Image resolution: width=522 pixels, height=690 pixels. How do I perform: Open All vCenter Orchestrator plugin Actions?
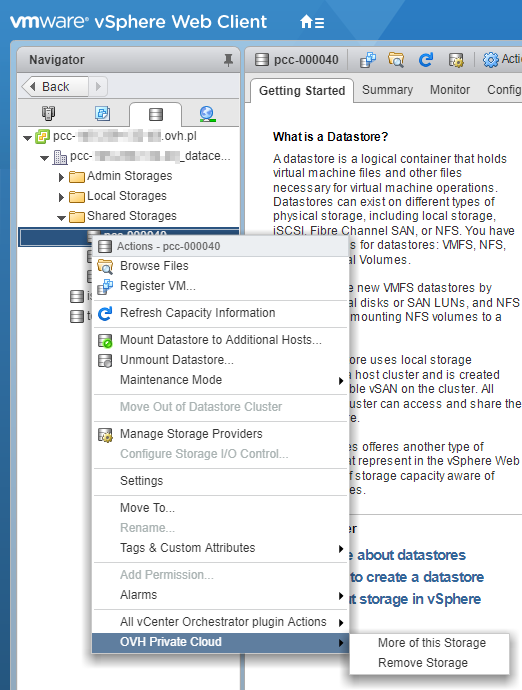coord(220,622)
